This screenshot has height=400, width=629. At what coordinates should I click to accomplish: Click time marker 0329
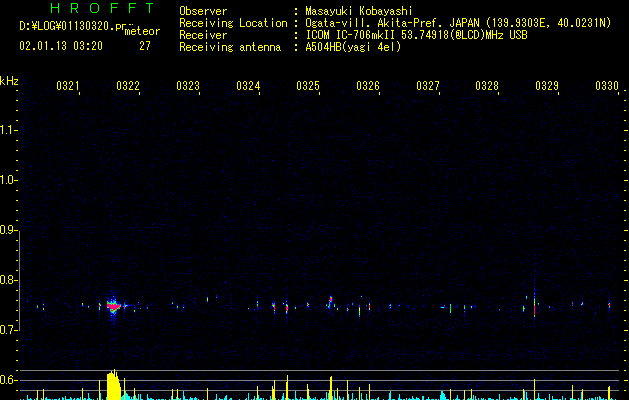pyautogui.click(x=547, y=85)
